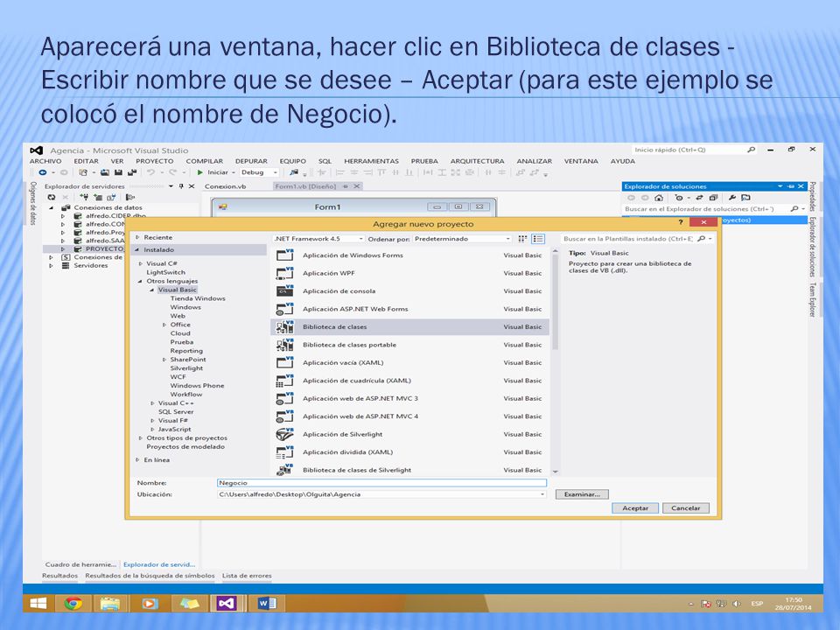The image size is (840, 630).
Task: Click the Sync icon in Explorador de soluciones
Action: click(699, 198)
